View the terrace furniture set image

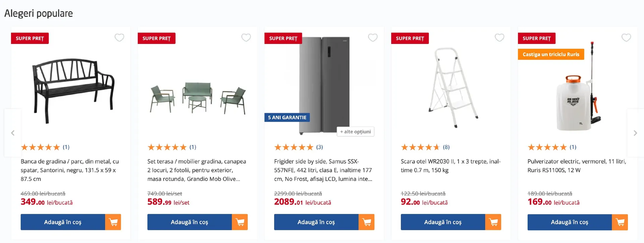198,97
